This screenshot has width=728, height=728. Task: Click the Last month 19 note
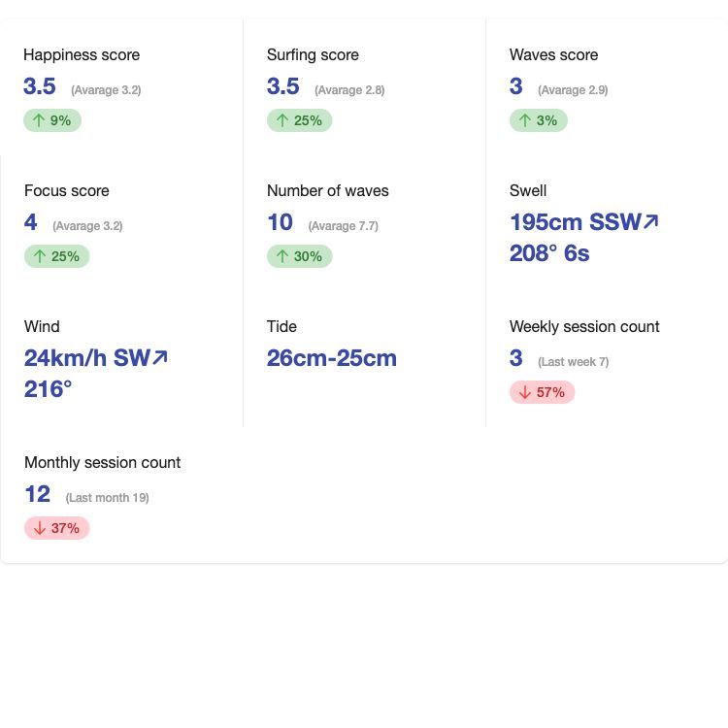pos(107,498)
